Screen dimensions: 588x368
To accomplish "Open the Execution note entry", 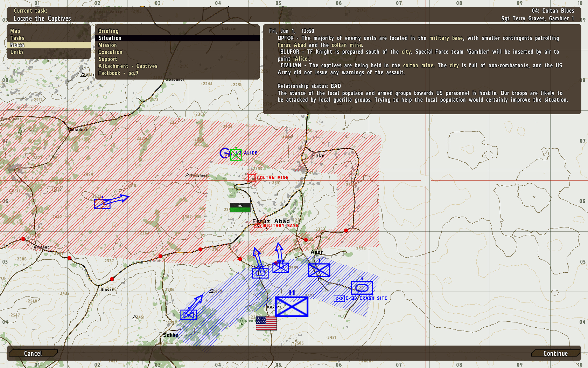I will click(177, 52).
